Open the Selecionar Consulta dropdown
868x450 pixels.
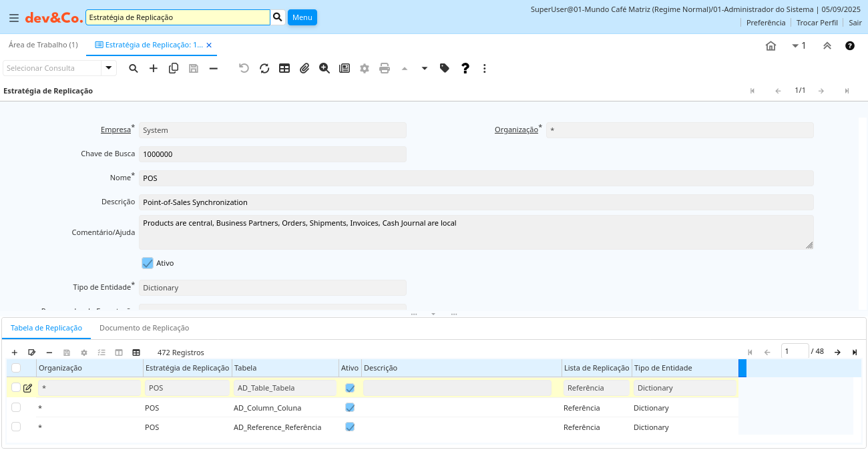coord(109,68)
